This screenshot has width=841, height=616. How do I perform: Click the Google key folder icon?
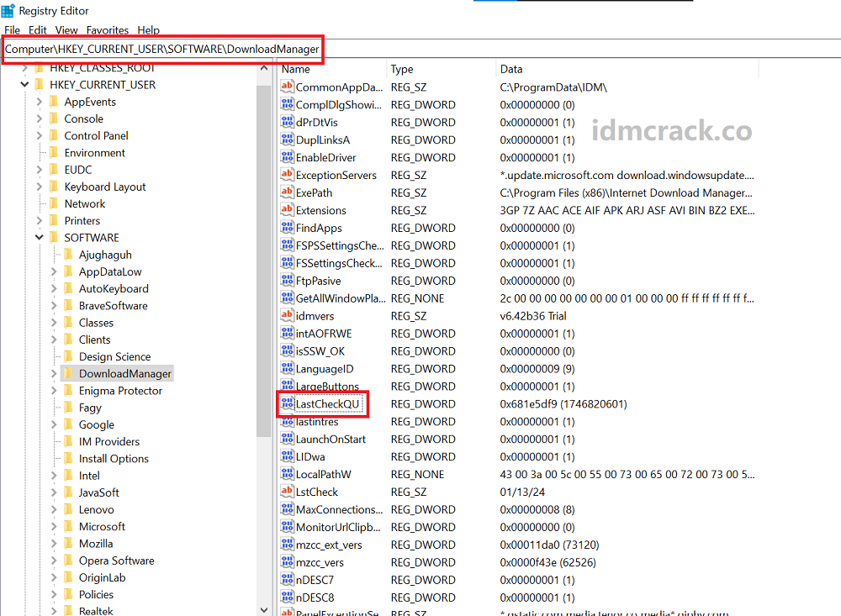click(68, 424)
